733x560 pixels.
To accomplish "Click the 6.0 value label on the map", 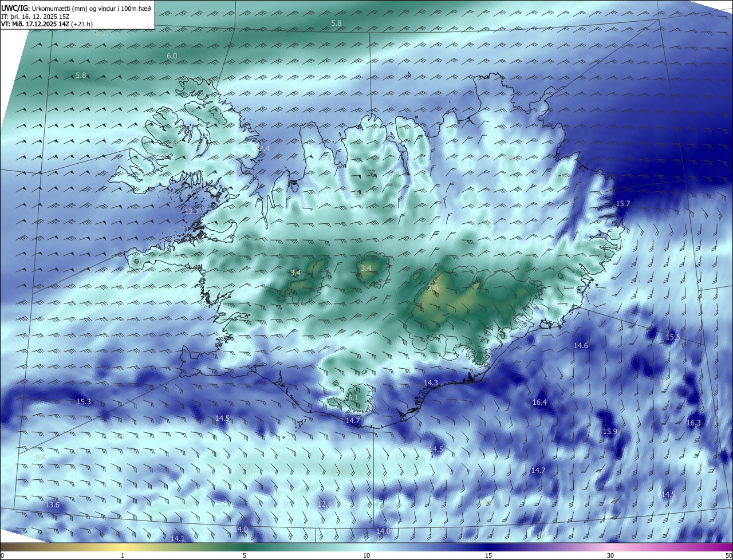I will tap(172, 56).
